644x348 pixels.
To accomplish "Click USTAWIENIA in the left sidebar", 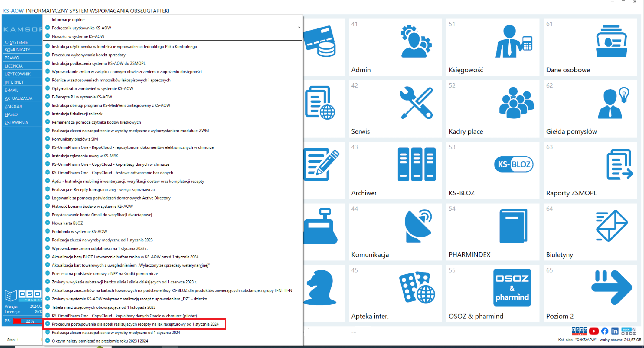I will click(16, 122).
